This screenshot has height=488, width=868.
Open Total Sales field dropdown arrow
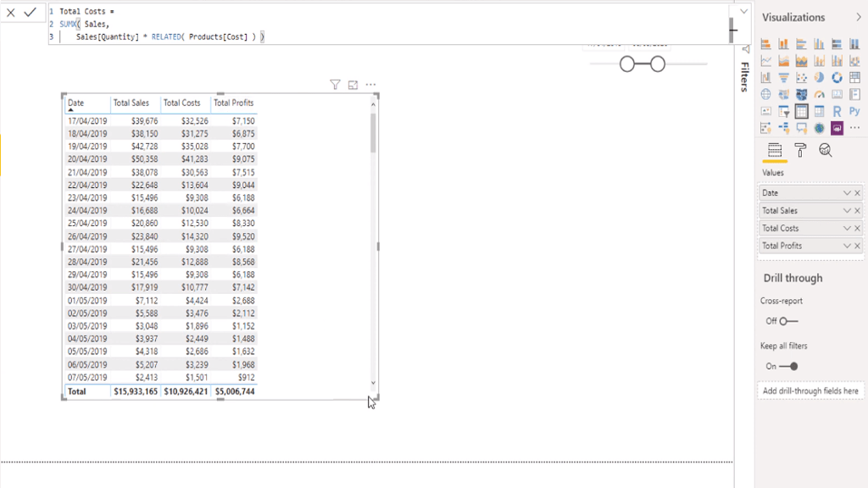[847, 211]
